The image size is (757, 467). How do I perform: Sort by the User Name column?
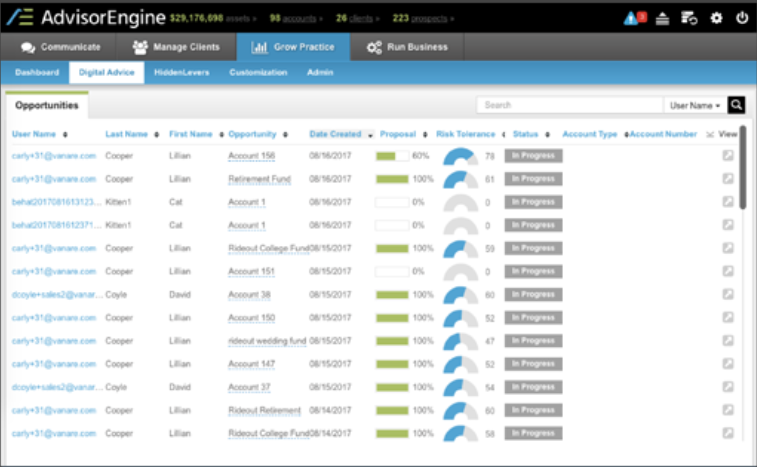click(40, 134)
